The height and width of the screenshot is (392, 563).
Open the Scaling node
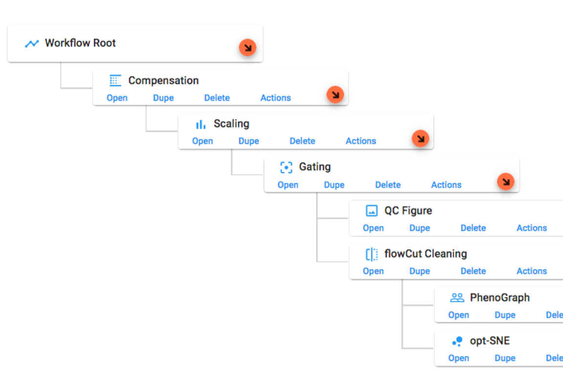pos(202,141)
